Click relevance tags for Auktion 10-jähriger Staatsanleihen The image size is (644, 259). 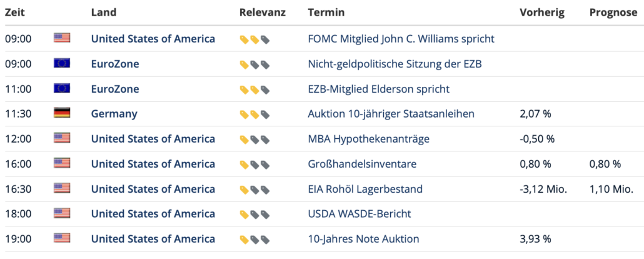tap(254, 114)
